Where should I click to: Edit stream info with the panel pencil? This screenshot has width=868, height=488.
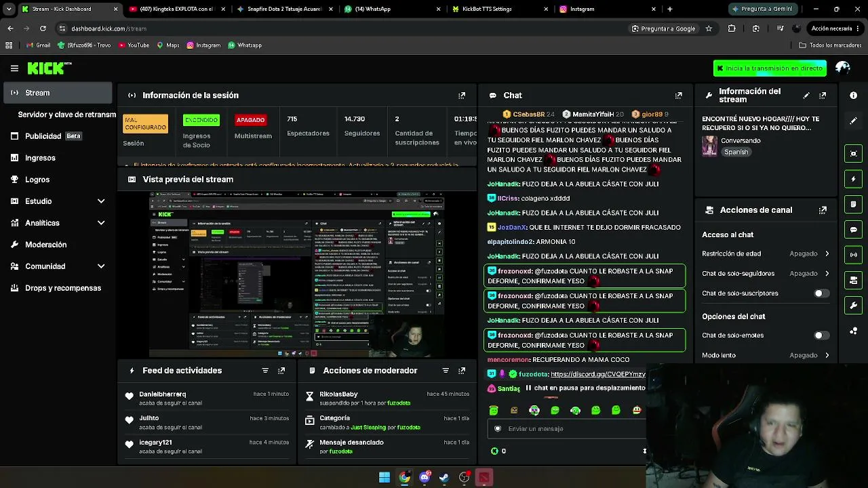tap(806, 96)
